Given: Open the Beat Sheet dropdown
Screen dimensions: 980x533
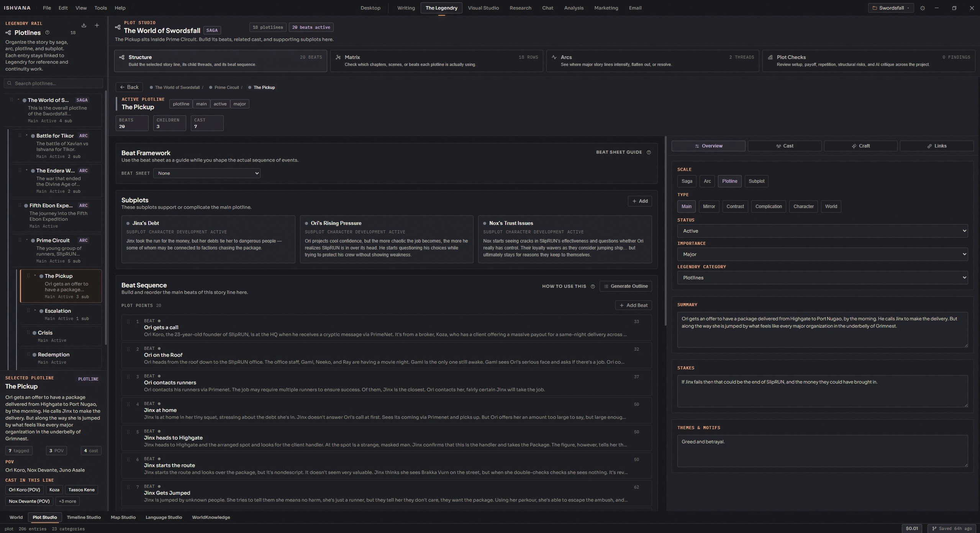Looking at the screenshot, I should pyautogui.click(x=206, y=173).
